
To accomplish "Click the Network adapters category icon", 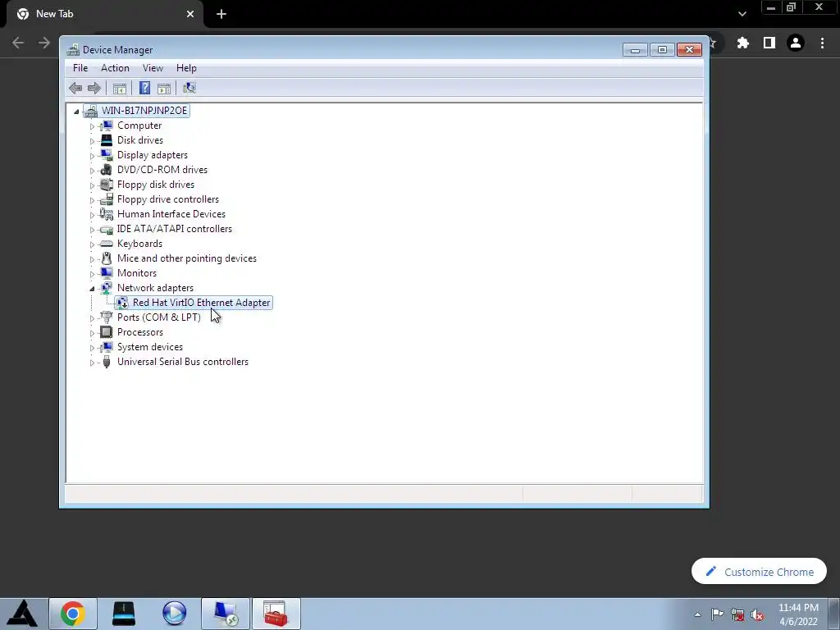I will pyautogui.click(x=107, y=288).
